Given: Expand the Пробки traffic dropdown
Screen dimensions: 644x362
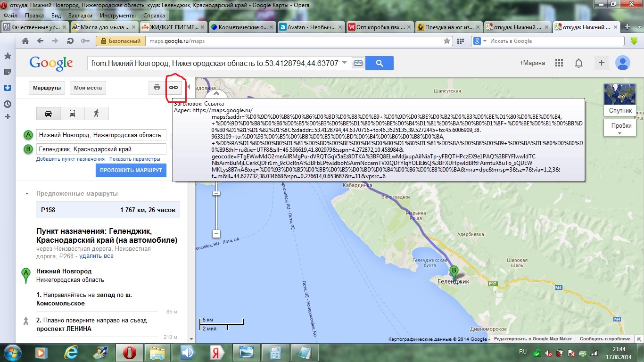Looking at the screenshot, I should click(619, 128).
